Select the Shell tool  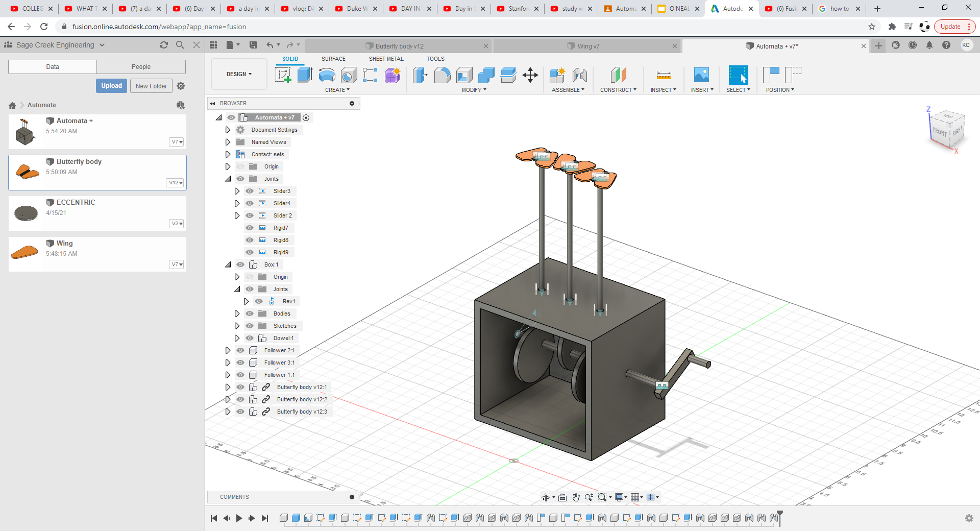coord(464,75)
